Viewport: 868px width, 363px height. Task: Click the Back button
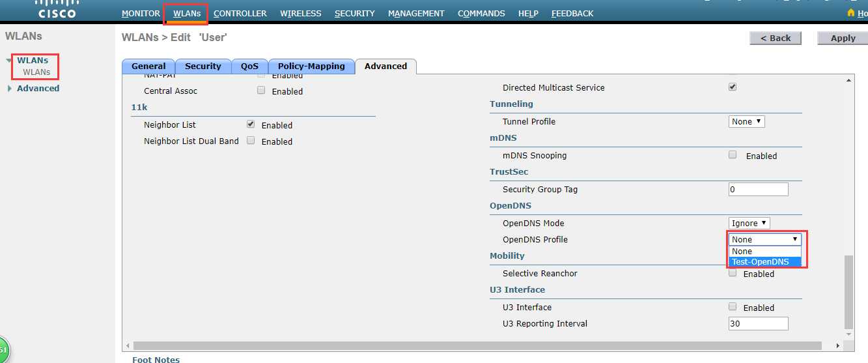pos(776,38)
